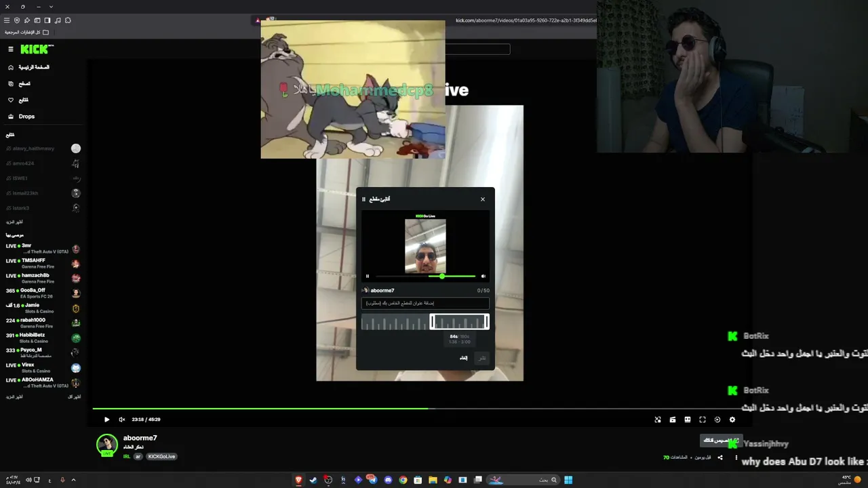This screenshot has height=488, width=868.
Task: Open playback speed control in player
Action: click(x=717, y=420)
